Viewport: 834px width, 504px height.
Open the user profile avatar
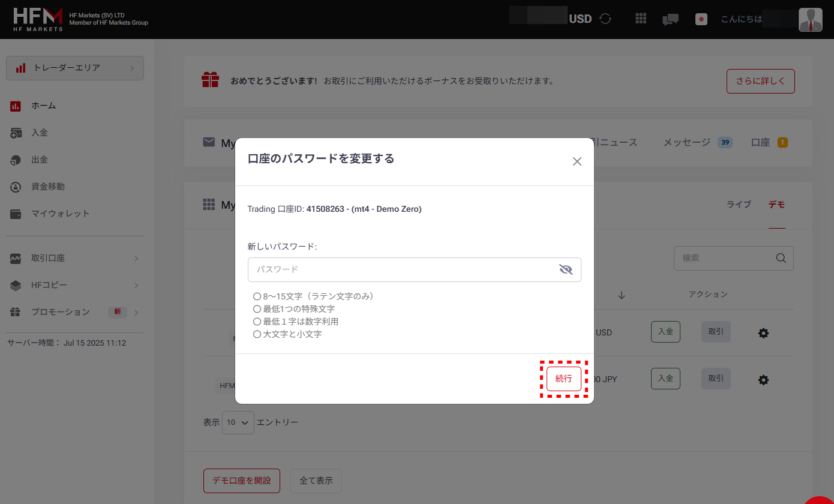[811, 19]
